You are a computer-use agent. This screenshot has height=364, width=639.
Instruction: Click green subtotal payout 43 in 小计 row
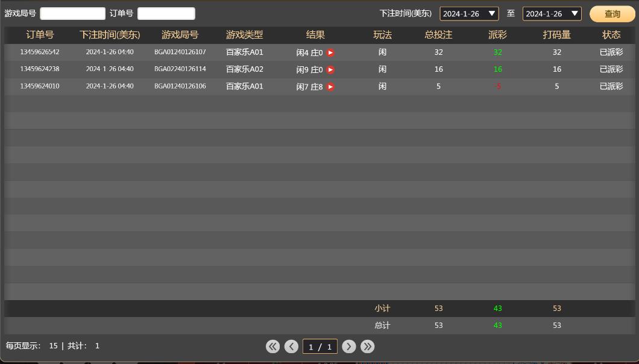(497, 309)
